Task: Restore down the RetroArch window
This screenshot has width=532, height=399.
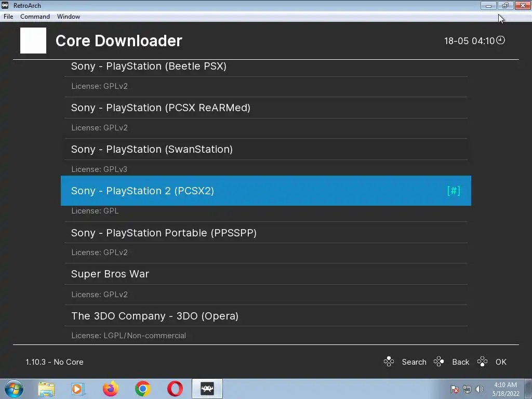Action: tap(506, 5)
